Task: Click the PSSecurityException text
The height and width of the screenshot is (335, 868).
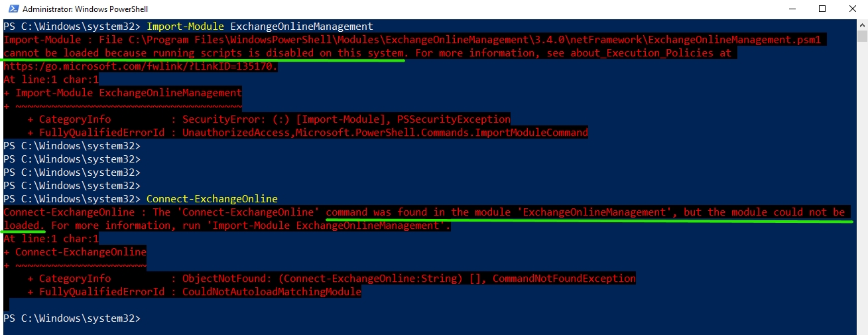Action: tap(454, 119)
